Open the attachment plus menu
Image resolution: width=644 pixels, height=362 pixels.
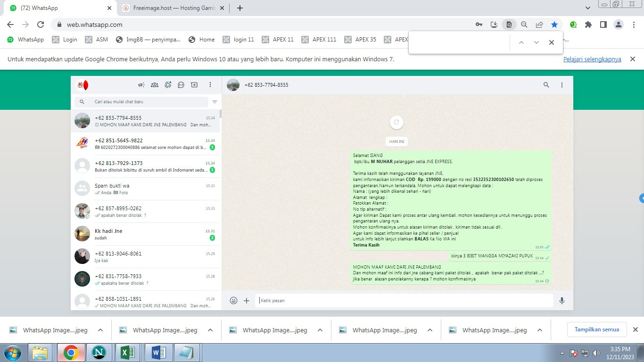pos(247,300)
